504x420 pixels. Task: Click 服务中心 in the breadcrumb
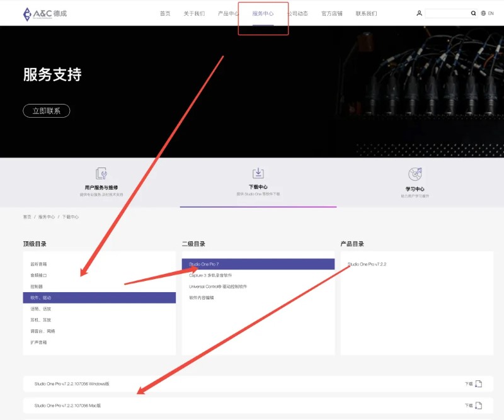(x=47, y=217)
